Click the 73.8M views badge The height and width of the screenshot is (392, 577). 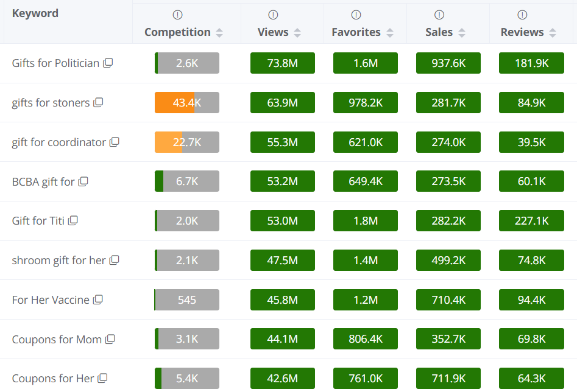[283, 63]
